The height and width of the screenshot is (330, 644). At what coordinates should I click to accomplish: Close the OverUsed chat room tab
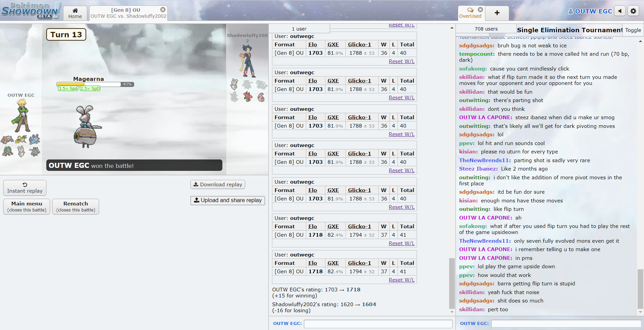coord(480,9)
